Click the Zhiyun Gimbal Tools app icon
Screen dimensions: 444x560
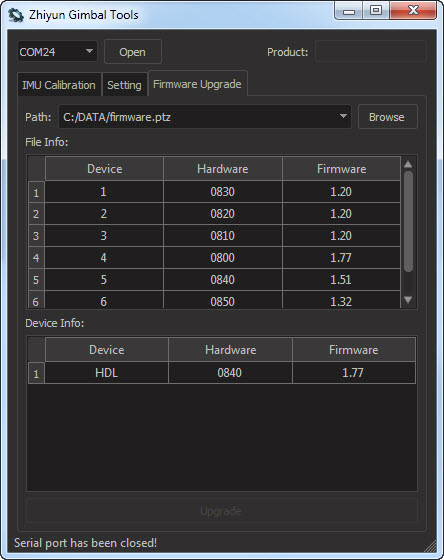(x=16, y=15)
